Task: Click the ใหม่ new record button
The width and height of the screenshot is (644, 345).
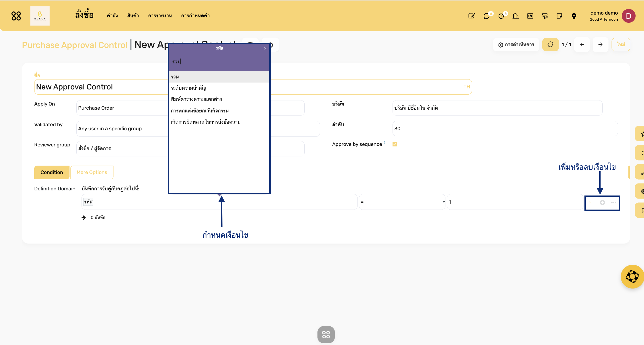Action: pos(621,44)
